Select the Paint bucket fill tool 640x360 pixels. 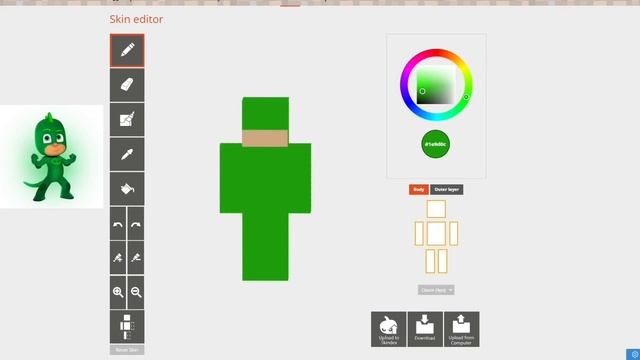127,189
